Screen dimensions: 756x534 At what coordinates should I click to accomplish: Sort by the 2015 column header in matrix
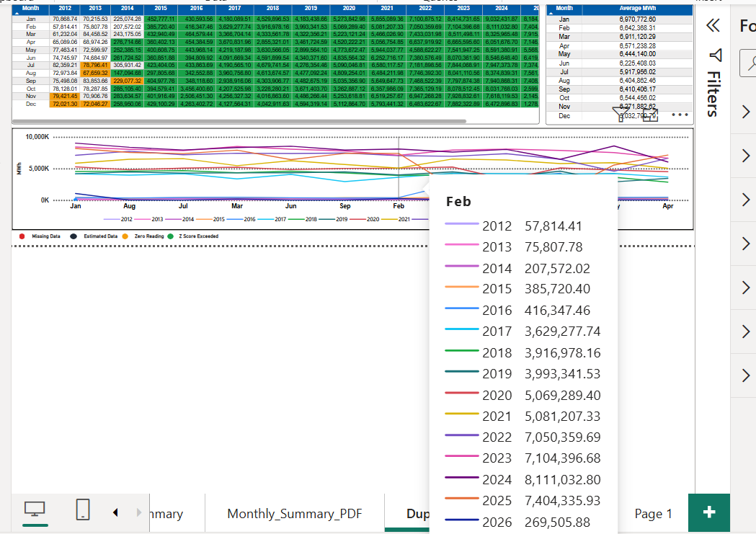point(161,8)
